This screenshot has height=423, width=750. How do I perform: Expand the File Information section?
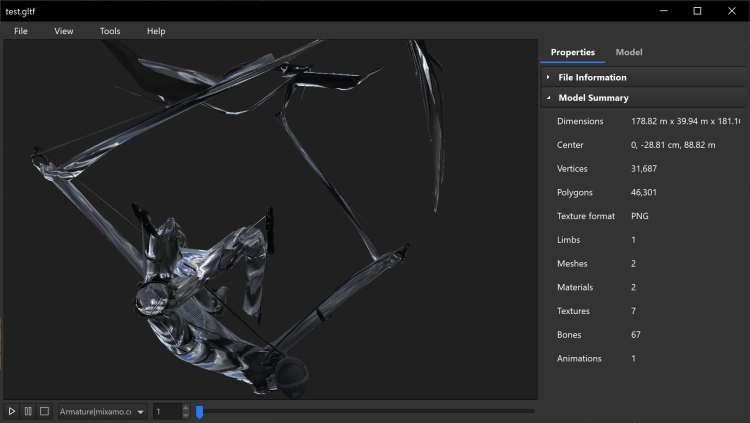(x=592, y=77)
